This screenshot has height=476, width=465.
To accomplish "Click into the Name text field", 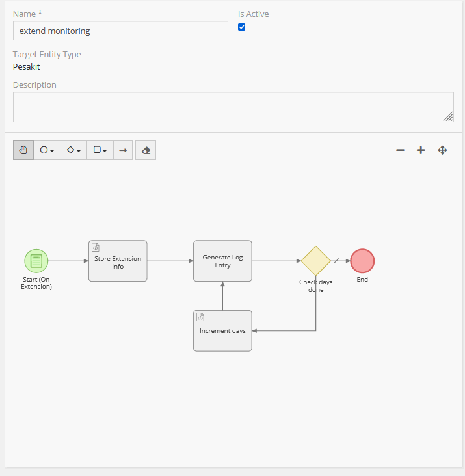I will coord(120,31).
